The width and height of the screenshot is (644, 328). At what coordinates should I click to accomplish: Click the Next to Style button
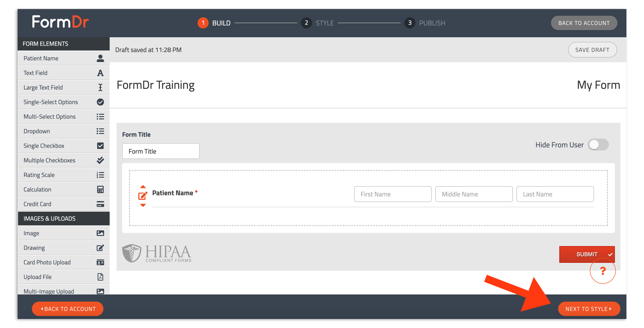(x=589, y=309)
